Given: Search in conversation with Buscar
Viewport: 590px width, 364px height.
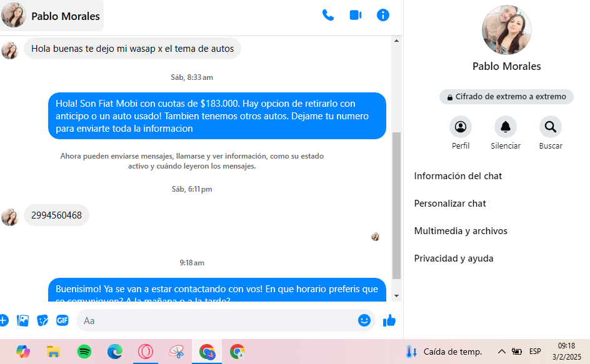Looking at the screenshot, I should point(551,127).
